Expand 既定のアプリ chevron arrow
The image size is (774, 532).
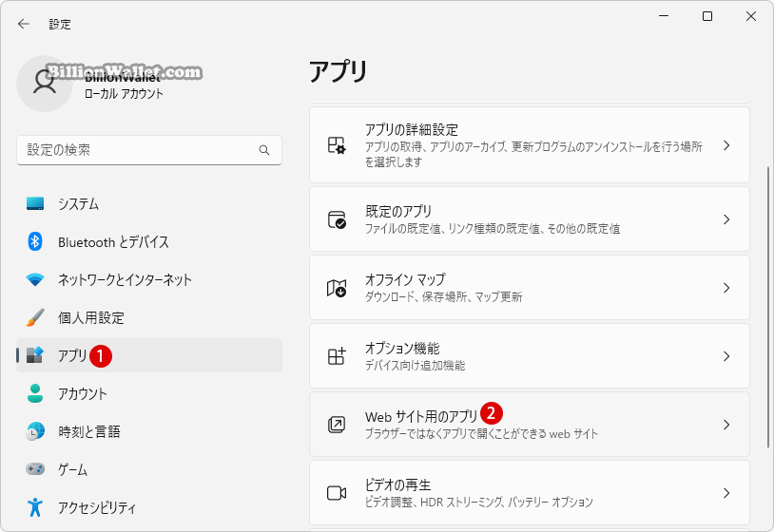pos(726,219)
